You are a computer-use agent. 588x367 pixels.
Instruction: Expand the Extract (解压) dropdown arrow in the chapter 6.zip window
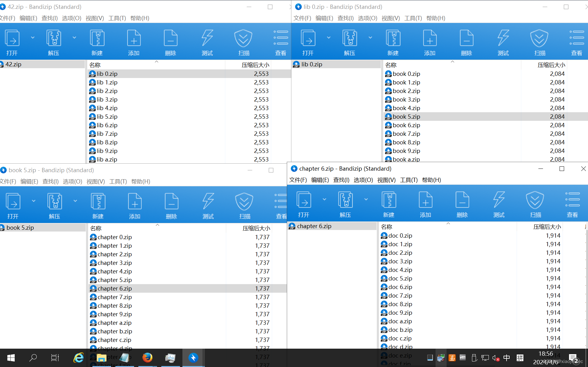(x=366, y=199)
